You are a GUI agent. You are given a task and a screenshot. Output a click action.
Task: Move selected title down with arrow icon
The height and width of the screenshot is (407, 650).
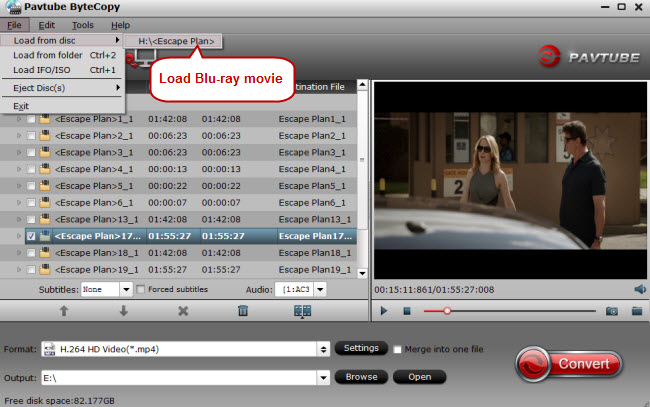click(x=124, y=310)
